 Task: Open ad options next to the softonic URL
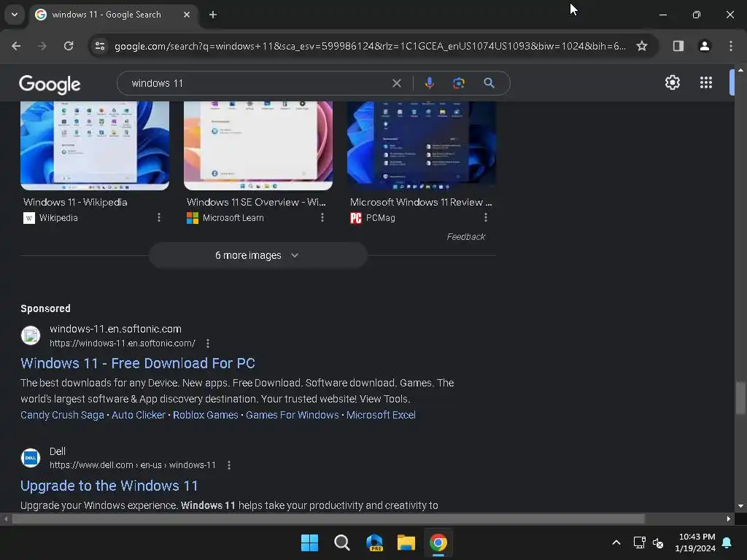click(x=208, y=343)
